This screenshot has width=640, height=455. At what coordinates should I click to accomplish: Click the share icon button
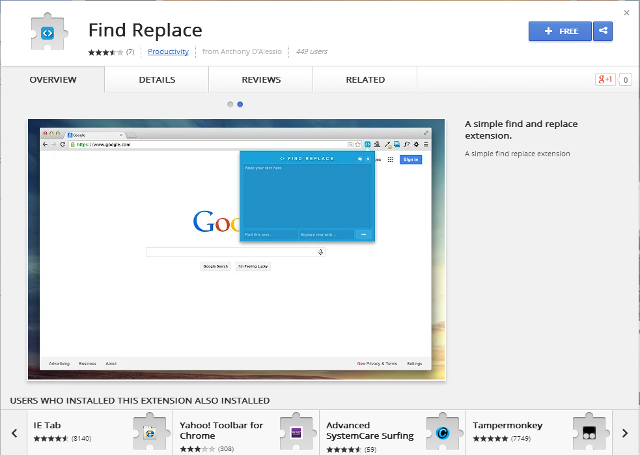[602, 31]
